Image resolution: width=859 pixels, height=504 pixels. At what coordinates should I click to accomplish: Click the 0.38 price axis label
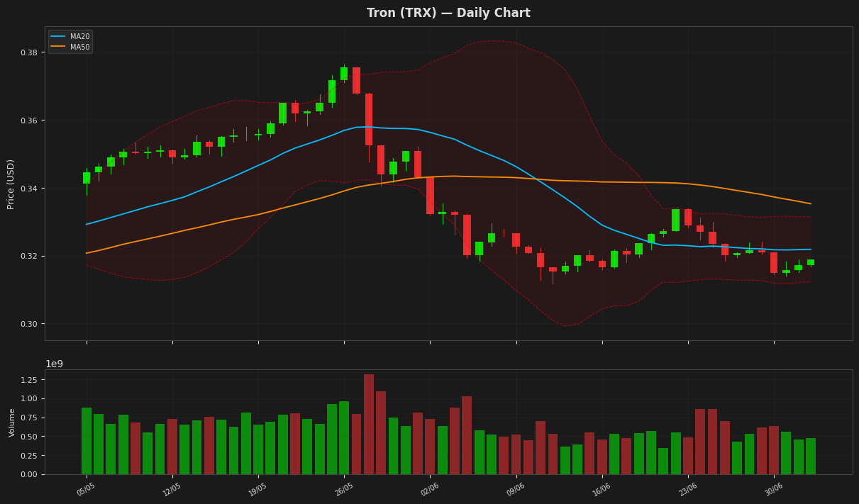coord(29,52)
